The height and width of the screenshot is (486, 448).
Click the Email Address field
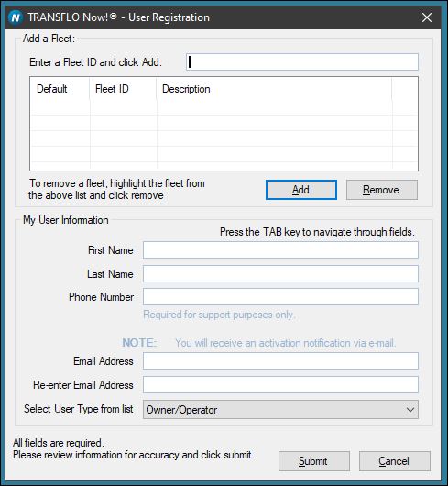tap(280, 360)
